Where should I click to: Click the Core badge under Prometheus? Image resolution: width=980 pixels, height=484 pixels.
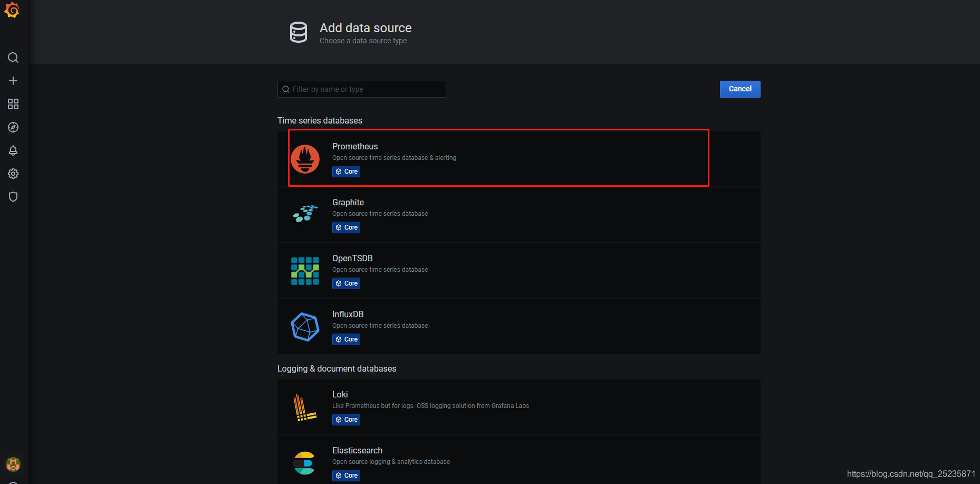tap(347, 172)
